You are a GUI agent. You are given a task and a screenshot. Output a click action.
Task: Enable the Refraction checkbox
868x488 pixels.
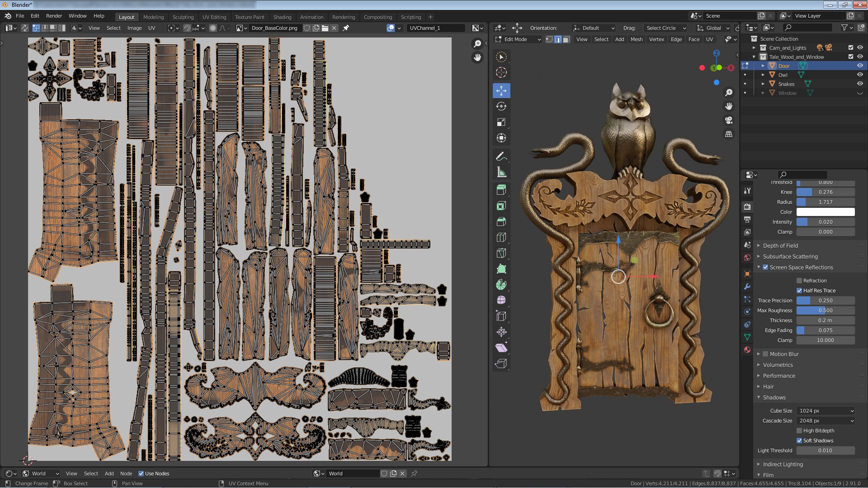[x=799, y=281]
